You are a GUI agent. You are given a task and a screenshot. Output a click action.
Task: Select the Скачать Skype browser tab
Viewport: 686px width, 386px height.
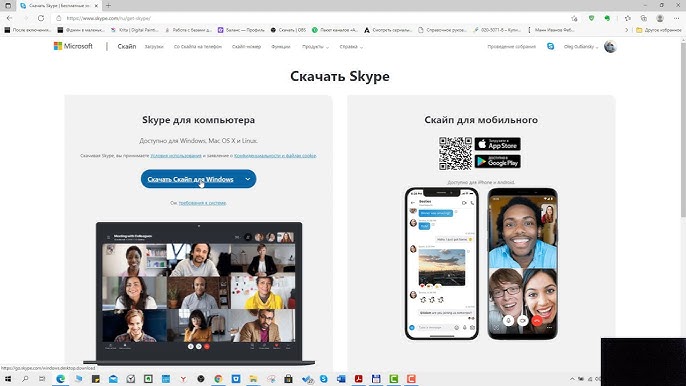pos(59,6)
